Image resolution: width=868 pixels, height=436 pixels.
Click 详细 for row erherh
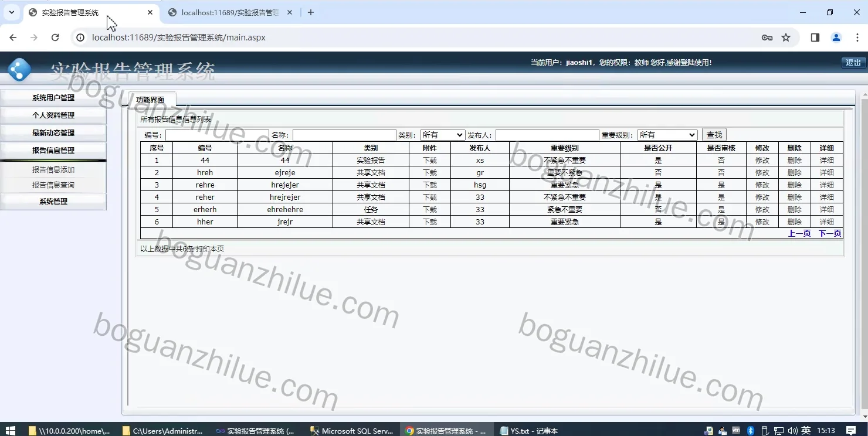coord(827,210)
